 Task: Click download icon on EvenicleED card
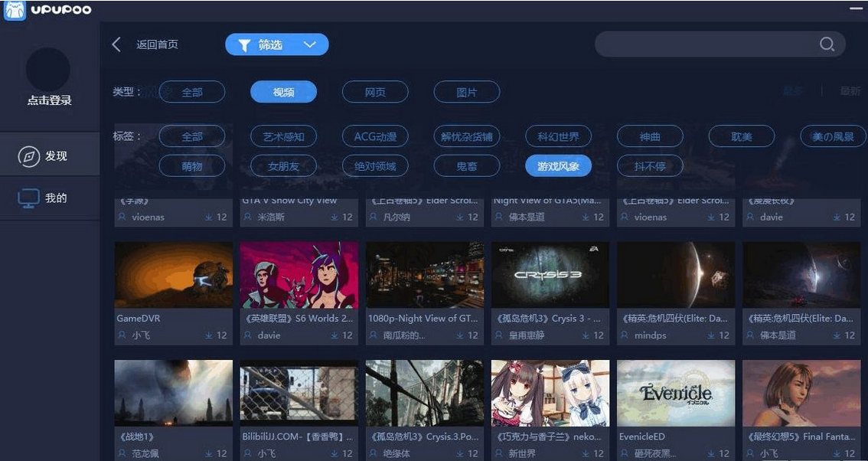click(x=711, y=453)
